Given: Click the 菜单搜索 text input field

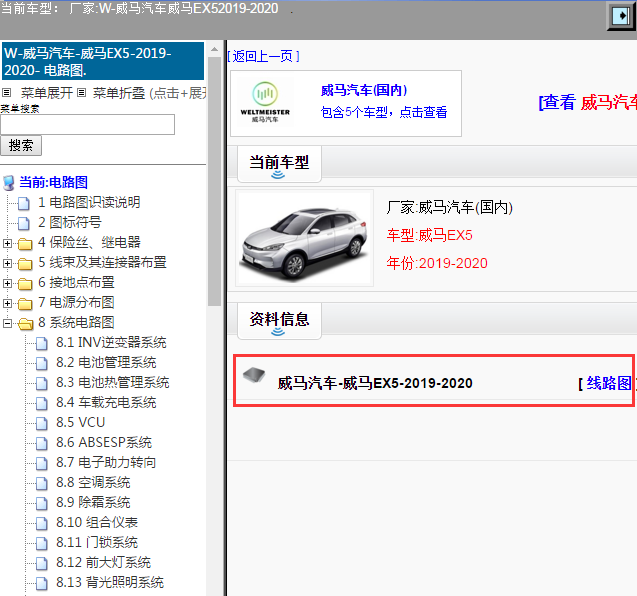Looking at the screenshot, I should pos(87,124).
